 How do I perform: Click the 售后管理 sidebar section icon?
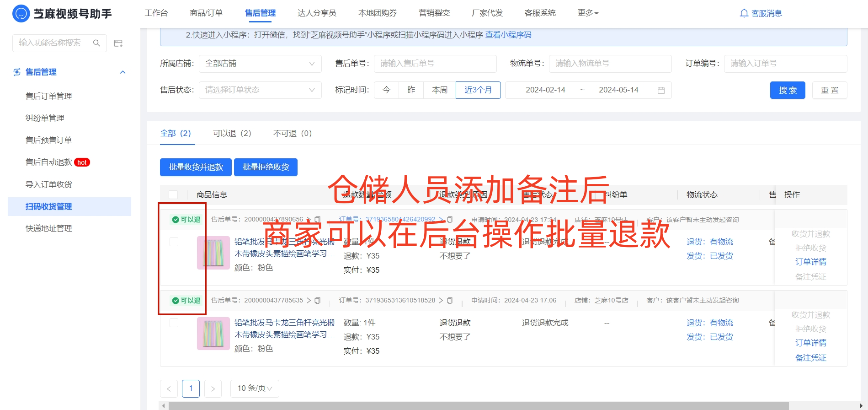pyautogui.click(x=17, y=72)
